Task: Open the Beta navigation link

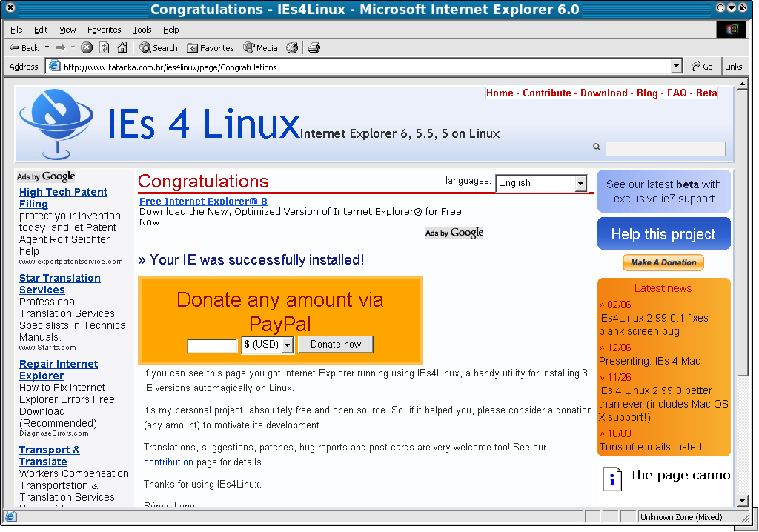Action: tap(706, 93)
